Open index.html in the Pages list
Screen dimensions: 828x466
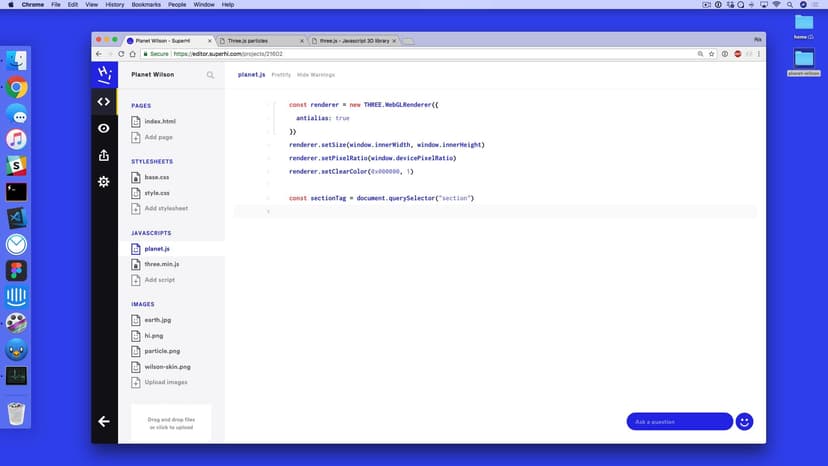160,121
